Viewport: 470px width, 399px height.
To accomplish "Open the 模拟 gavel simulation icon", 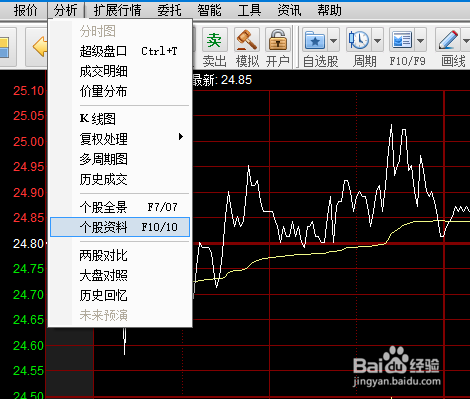I will click(x=247, y=40).
